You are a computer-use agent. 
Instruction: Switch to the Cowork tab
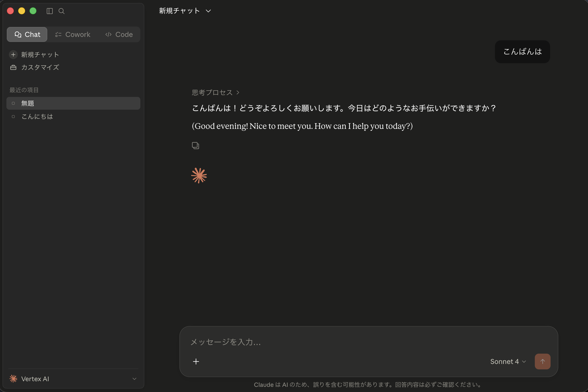[x=73, y=34]
